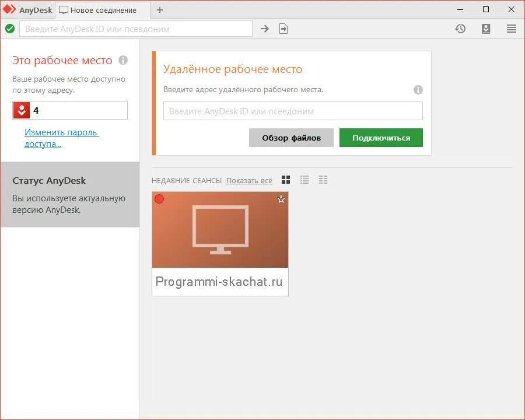Switch recent sessions to detailed list view
Image resolution: width=525 pixels, height=420 pixels.
(323, 180)
